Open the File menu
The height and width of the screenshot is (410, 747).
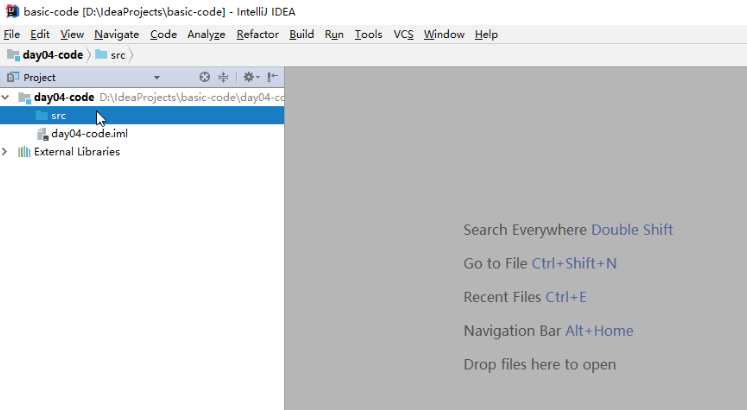[x=11, y=34]
